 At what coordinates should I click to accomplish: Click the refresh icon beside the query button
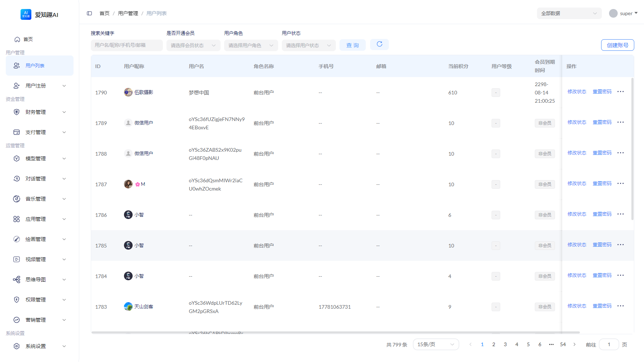tap(379, 44)
